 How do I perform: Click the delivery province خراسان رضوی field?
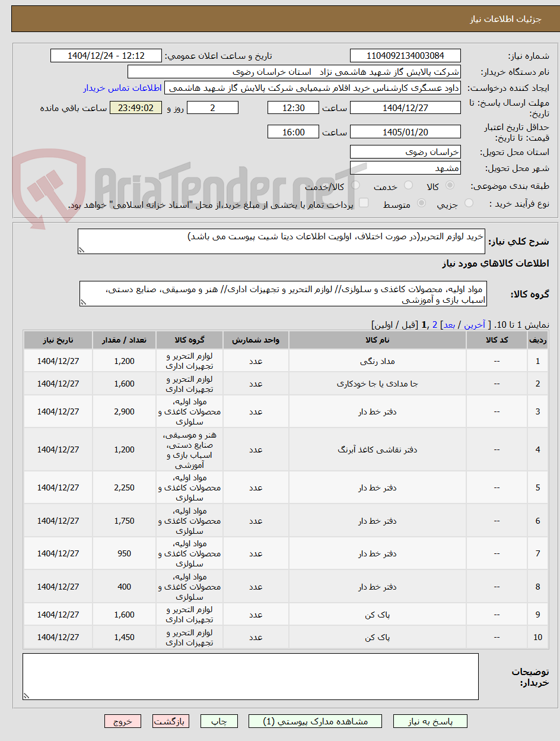405,152
